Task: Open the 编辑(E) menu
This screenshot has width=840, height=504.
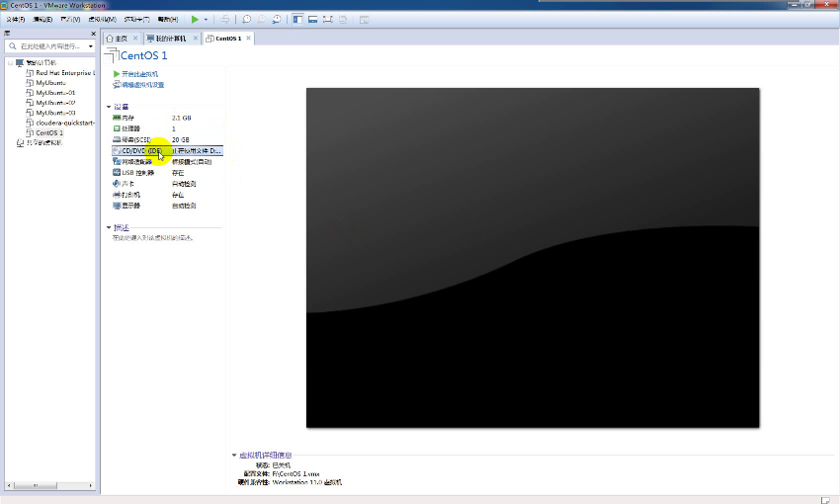Action: [x=42, y=20]
